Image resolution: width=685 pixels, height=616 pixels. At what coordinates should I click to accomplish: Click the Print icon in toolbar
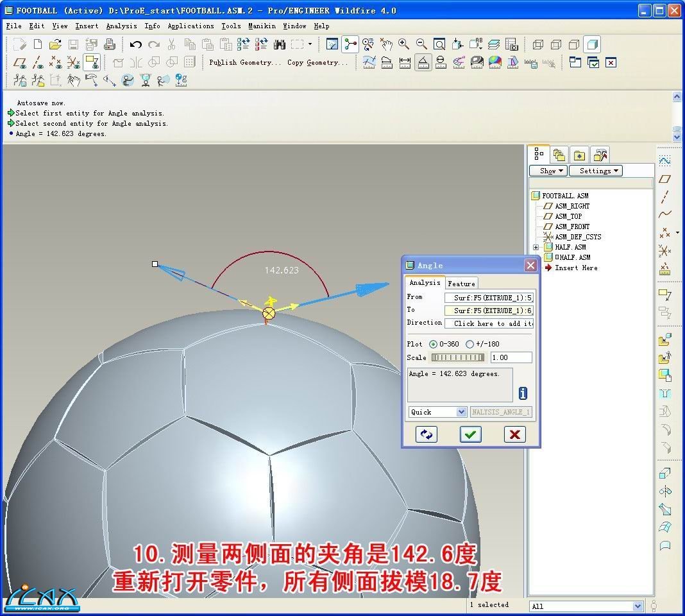(x=110, y=44)
